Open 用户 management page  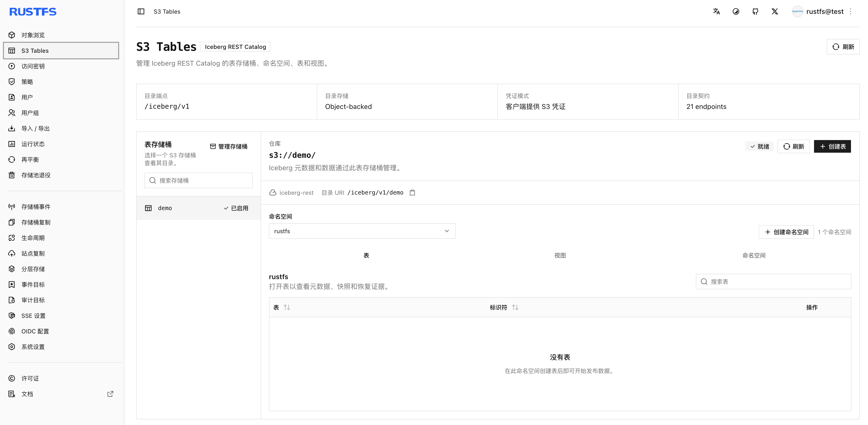[x=61, y=97]
